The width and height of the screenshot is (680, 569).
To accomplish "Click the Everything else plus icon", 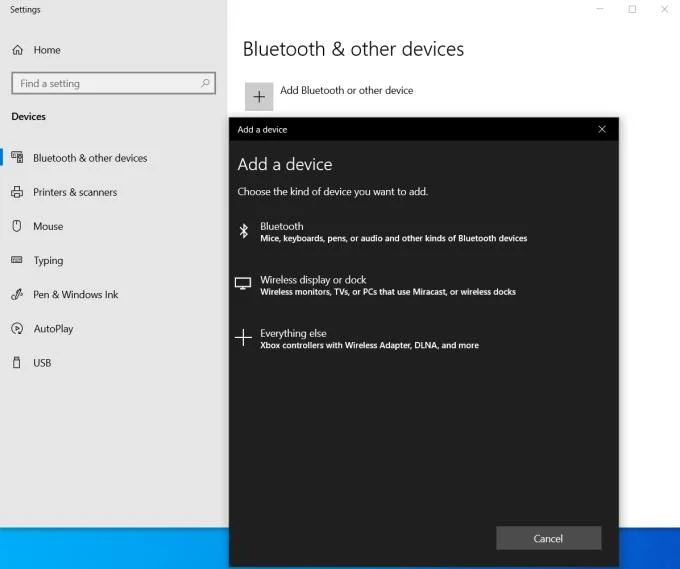I will coord(243,337).
